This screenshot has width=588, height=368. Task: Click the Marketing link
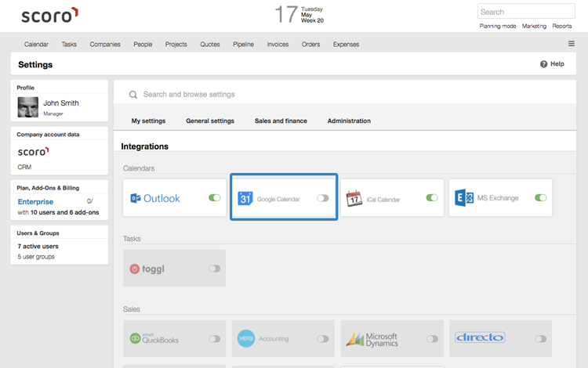534,26
